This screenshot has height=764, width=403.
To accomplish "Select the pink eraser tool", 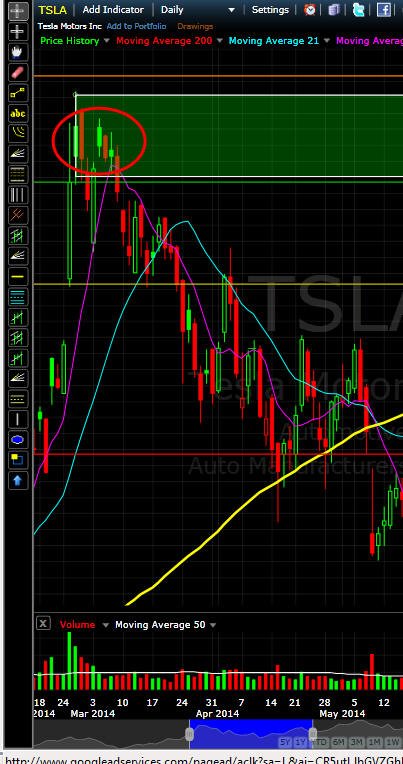I will tap(17, 73).
